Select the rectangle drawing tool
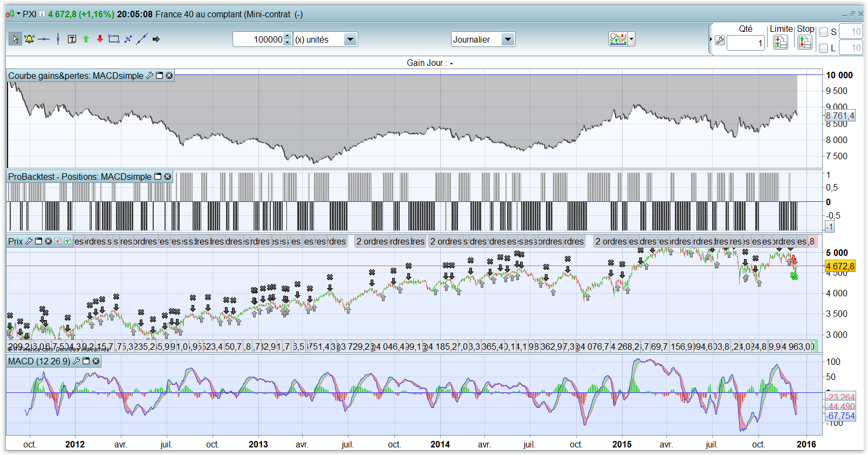Viewport: 868px width, 455px height. 114,39
